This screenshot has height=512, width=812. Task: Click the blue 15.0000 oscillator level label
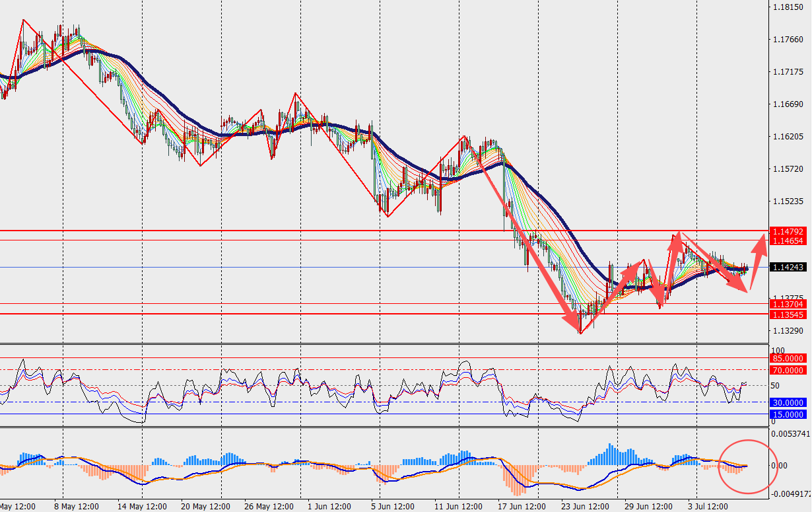pos(788,414)
